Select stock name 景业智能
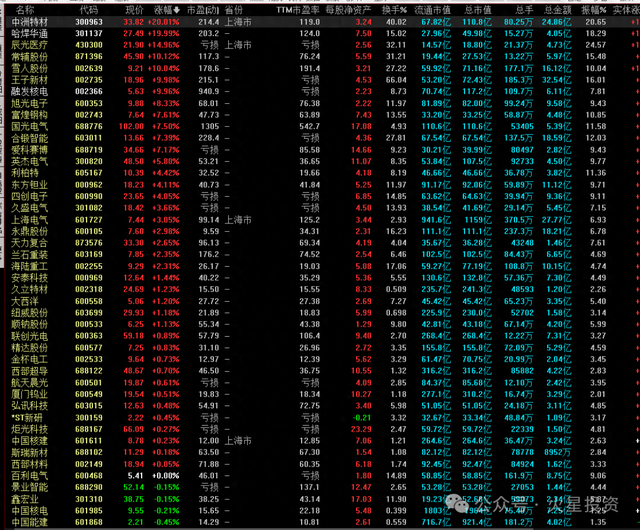This screenshot has height=530, width=640. click(x=29, y=487)
